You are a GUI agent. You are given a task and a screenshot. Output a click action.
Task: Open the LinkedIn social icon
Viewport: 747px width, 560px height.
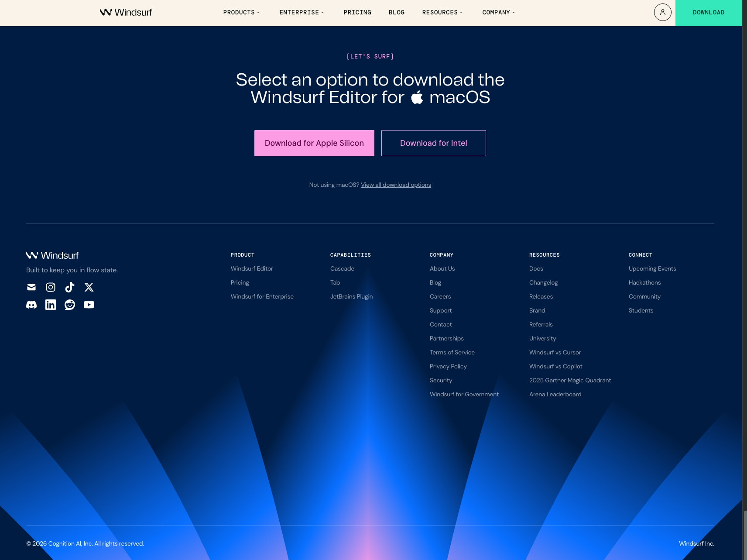[x=51, y=305]
